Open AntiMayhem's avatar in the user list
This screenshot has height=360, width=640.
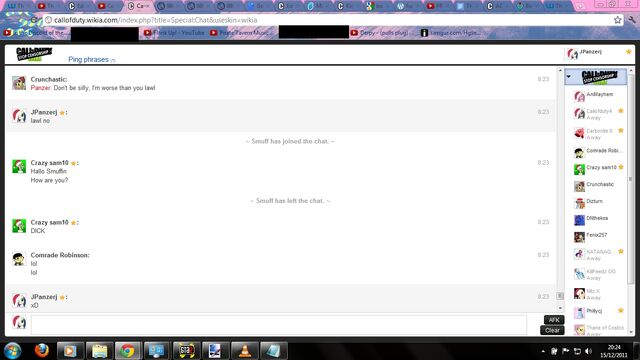click(579, 96)
